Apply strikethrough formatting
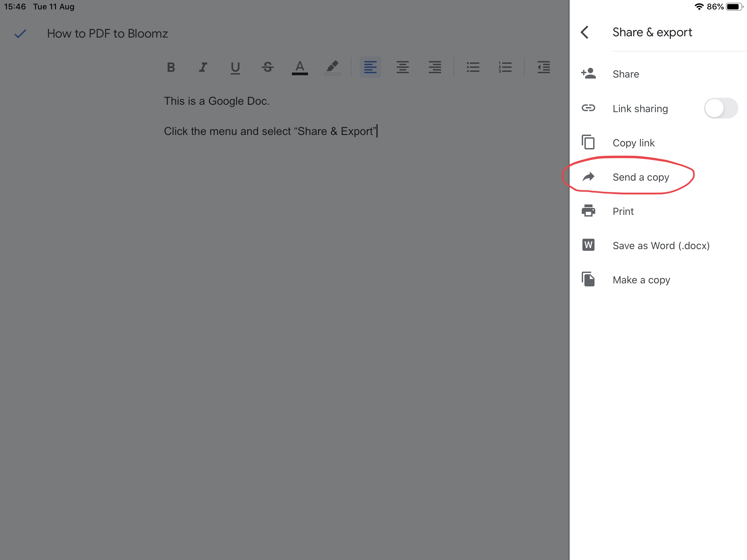Viewport: 747px width, 560px height. 267,67
